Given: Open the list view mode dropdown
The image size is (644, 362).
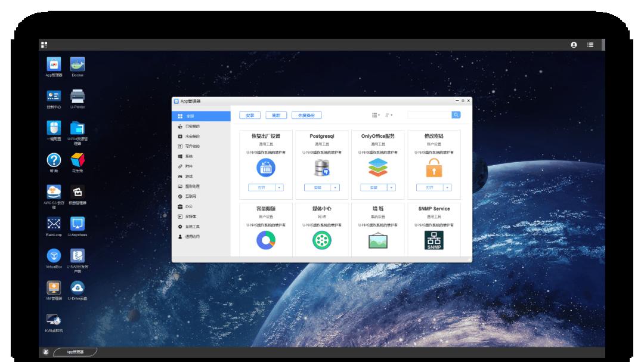Looking at the screenshot, I should (x=376, y=115).
